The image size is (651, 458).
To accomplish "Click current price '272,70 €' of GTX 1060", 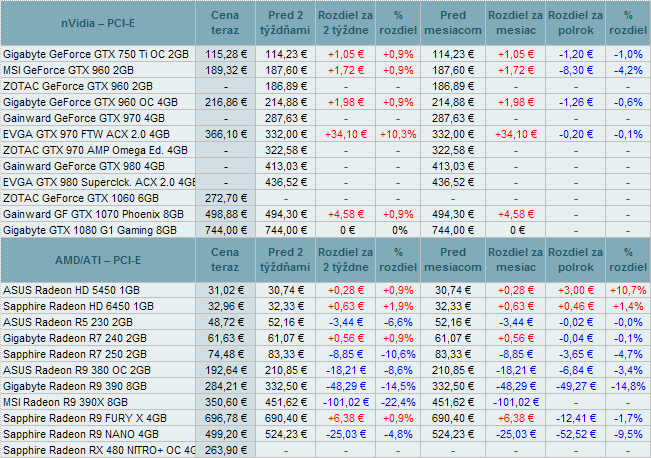I will [x=226, y=198].
